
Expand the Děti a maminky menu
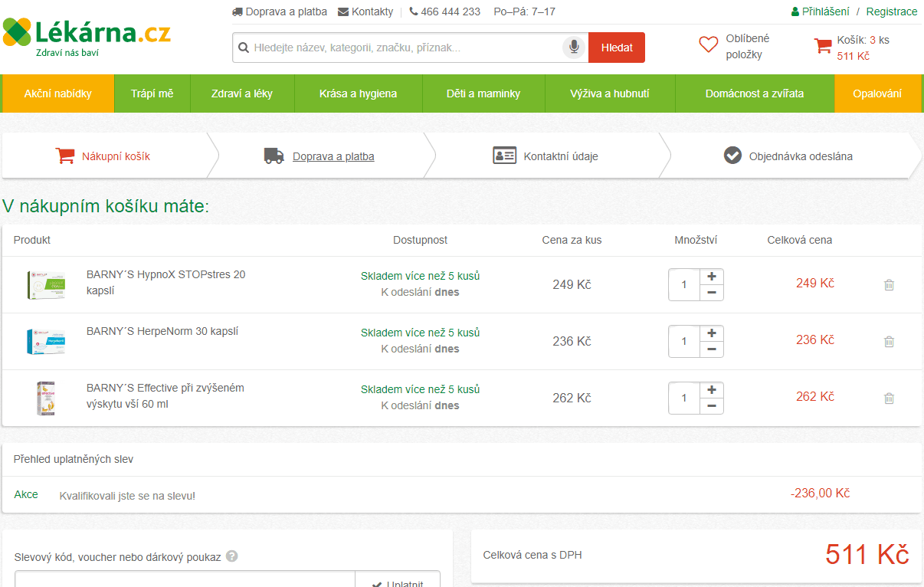click(483, 93)
